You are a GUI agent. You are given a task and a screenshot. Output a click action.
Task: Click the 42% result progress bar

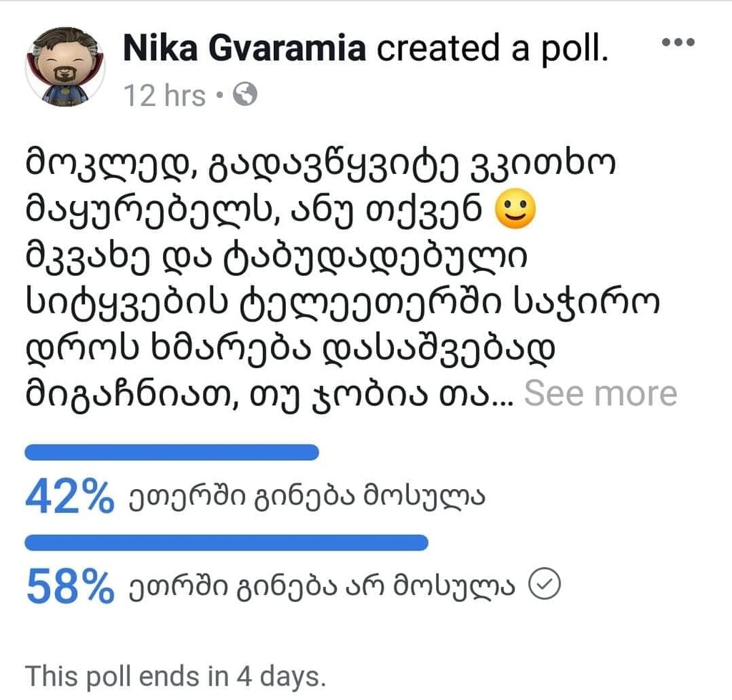click(x=172, y=453)
